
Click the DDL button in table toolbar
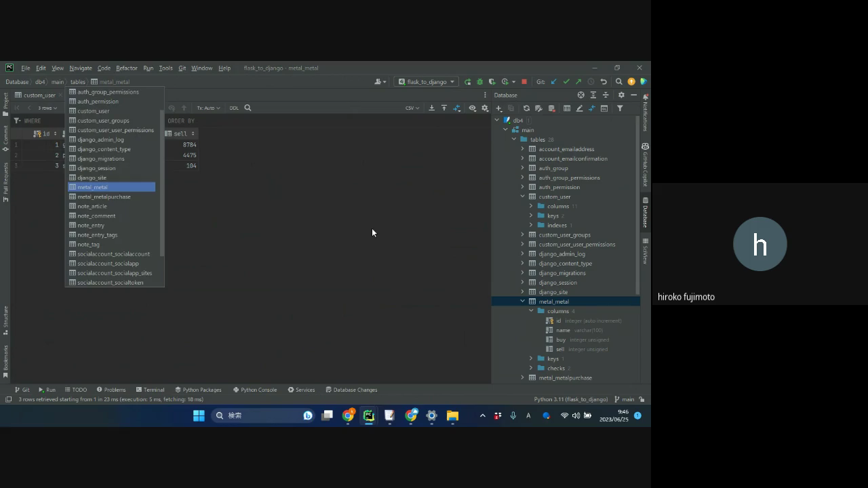(234, 108)
